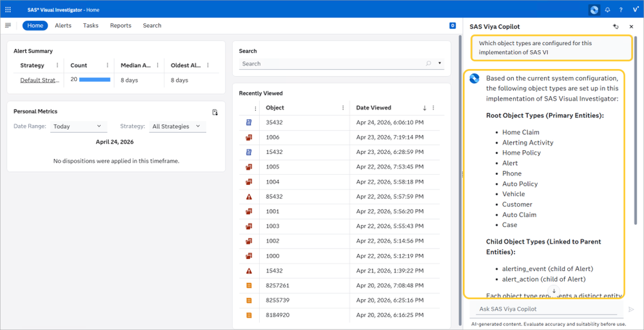Toggle the SAS Viya Copilot icon
The width and height of the screenshot is (644, 330).
[594, 10]
